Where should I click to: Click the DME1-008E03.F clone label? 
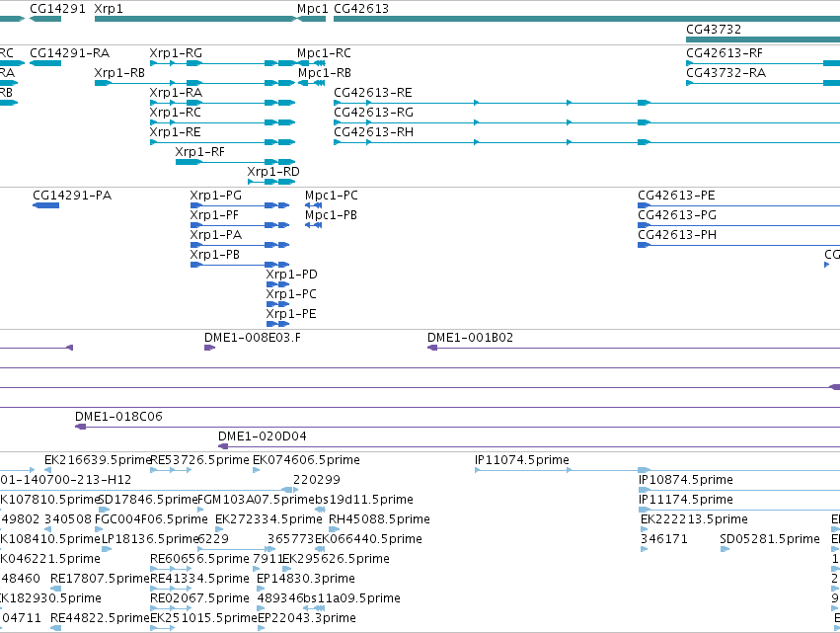coord(253,338)
